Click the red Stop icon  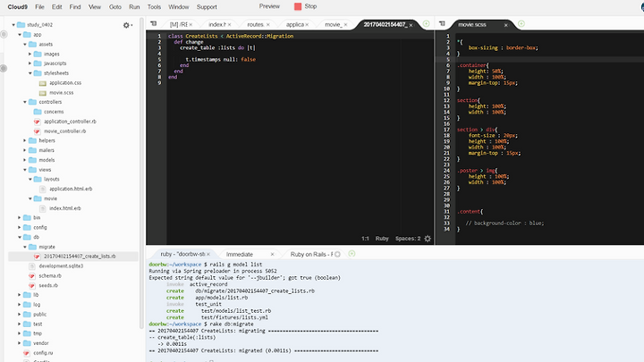(298, 6)
